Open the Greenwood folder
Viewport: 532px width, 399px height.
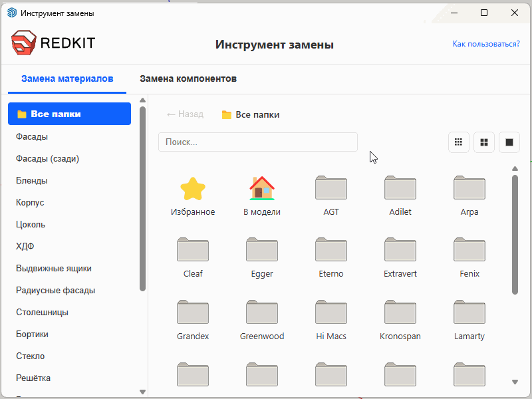click(262, 321)
